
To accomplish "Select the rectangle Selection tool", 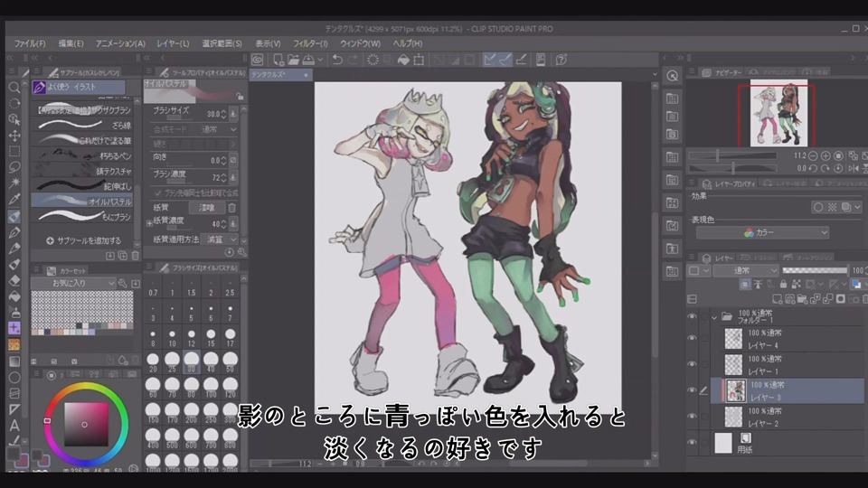I will point(15,152).
